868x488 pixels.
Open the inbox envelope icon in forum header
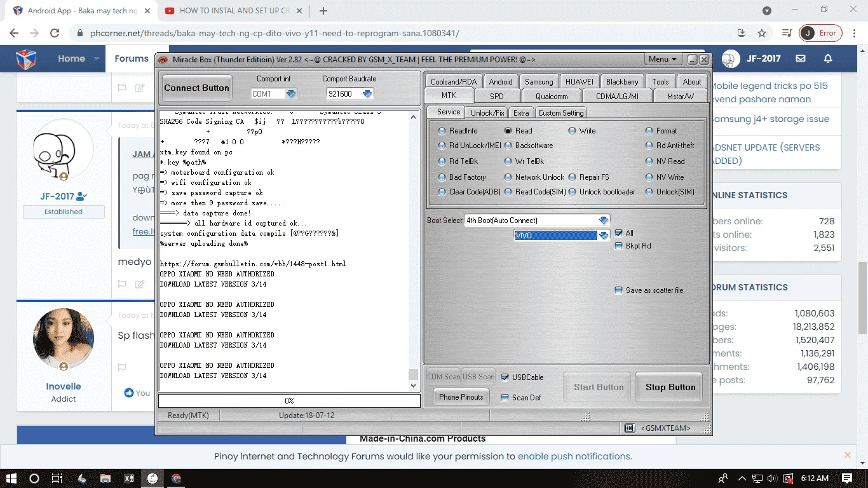click(801, 58)
